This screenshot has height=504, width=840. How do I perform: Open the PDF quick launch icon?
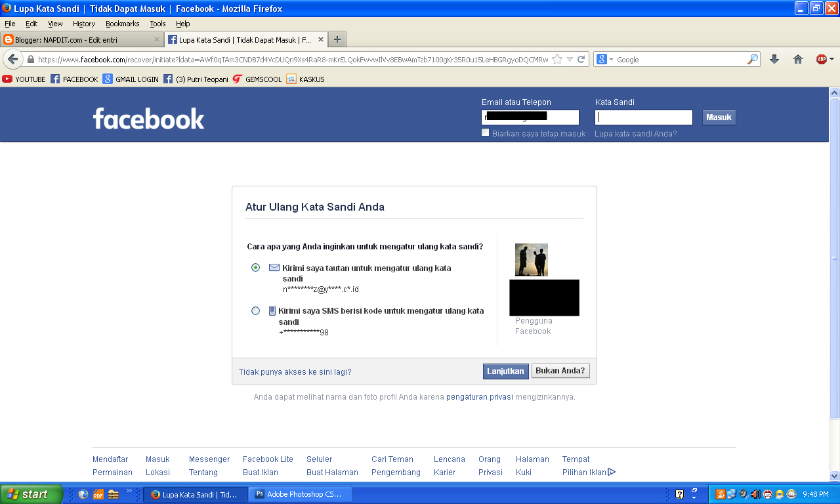[98, 494]
